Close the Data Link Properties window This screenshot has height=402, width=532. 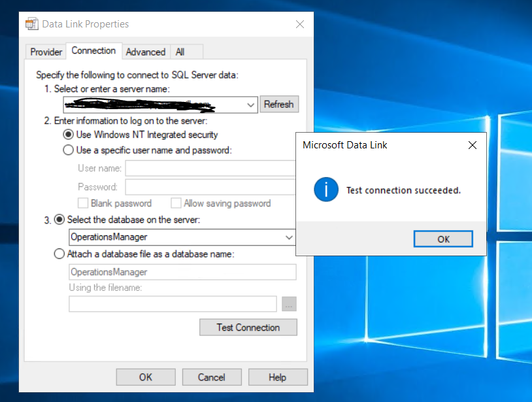tap(299, 24)
